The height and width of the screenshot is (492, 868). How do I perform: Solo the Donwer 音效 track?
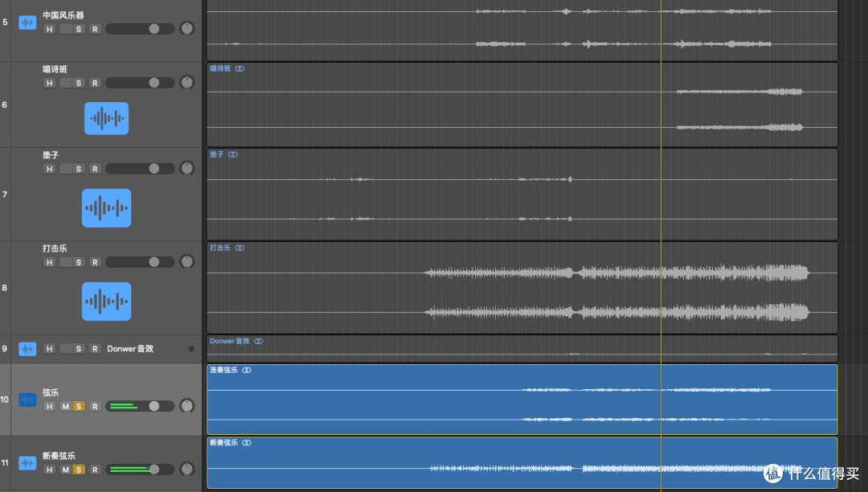point(79,349)
